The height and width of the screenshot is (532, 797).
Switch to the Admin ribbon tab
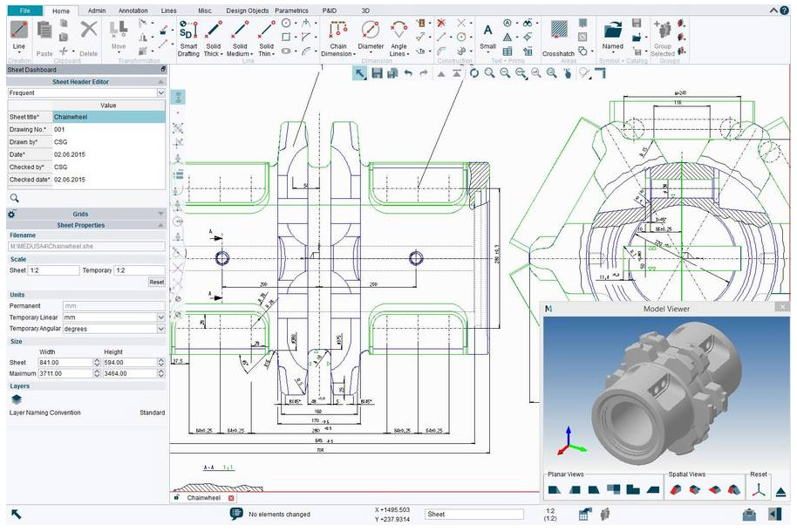(97, 10)
